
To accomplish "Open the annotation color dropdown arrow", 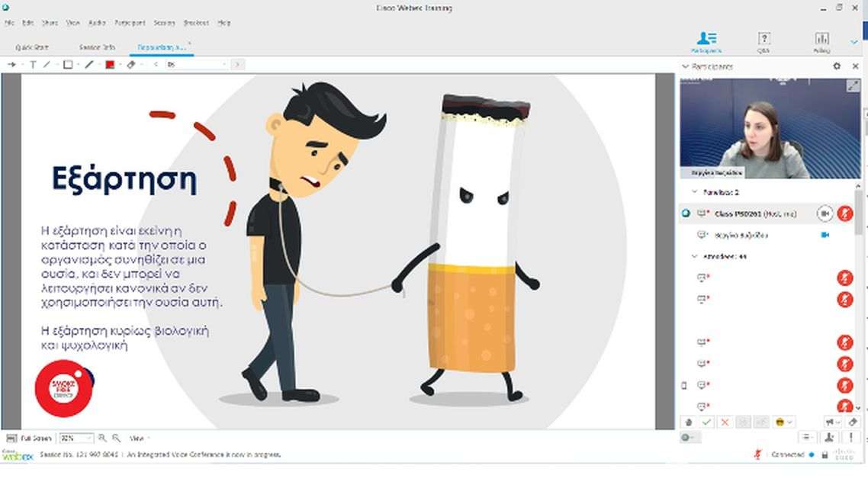I will [x=120, y=65].
